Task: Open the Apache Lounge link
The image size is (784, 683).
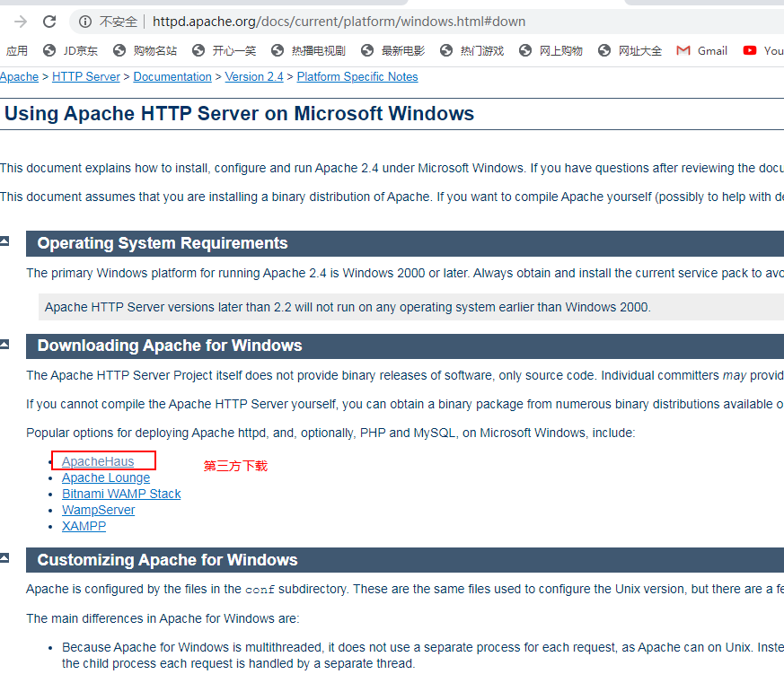Action: point(106,477)
